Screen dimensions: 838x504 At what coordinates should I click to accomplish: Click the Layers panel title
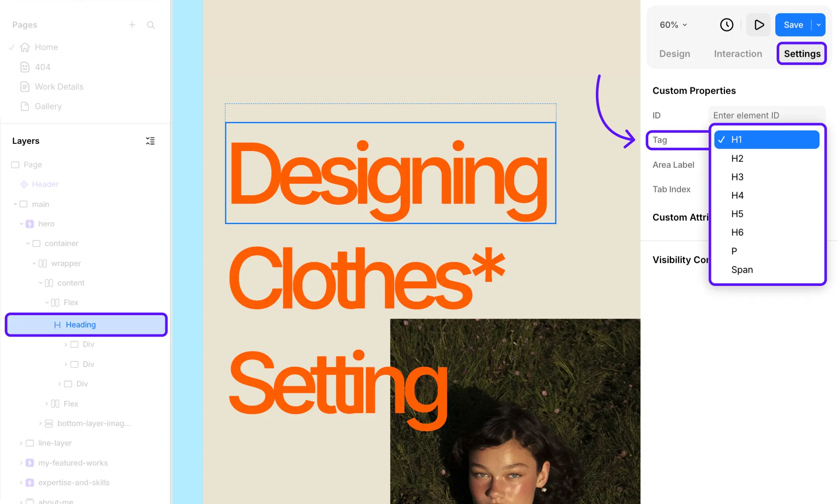(x=26, y=141)
